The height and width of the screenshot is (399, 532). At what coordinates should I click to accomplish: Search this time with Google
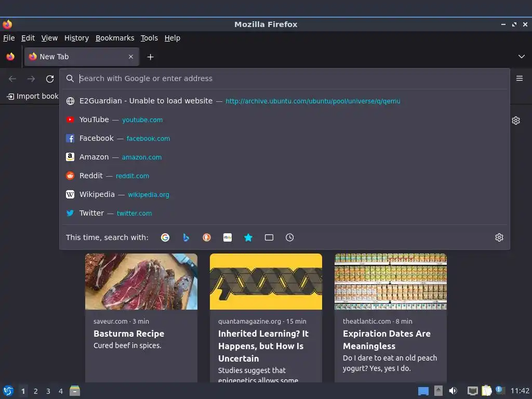[x=165, y=237]
